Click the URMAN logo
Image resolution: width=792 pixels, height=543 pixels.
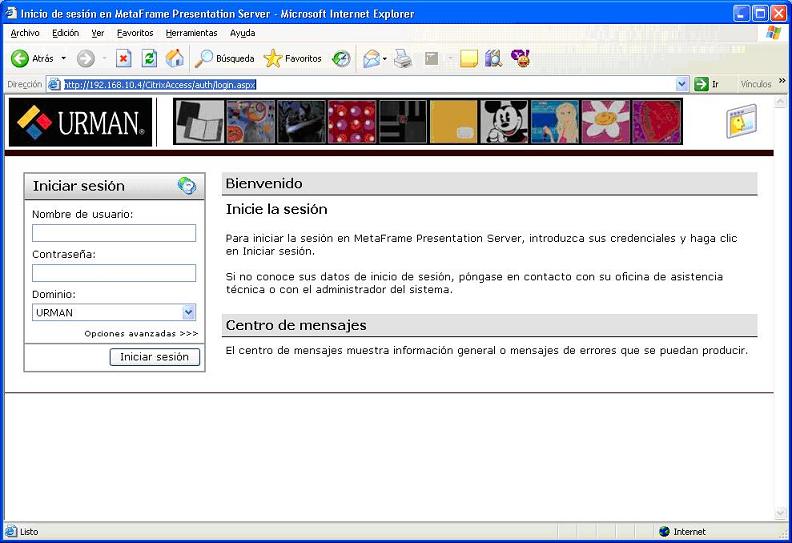tap(80, 122)
